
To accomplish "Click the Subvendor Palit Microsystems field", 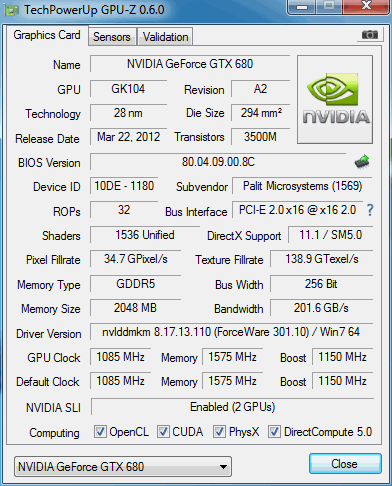I will [302, 186].
